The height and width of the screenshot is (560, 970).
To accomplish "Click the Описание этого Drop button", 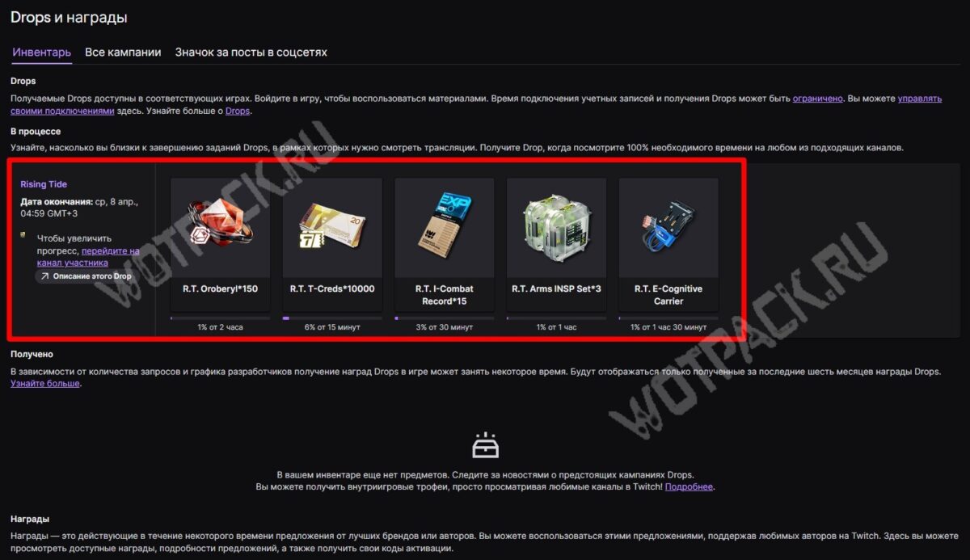I will coord(85,276).
